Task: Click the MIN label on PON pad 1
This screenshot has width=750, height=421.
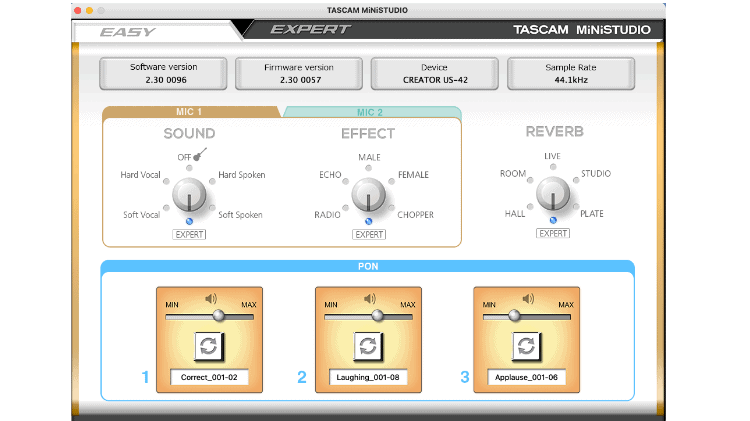Action: [x=172, y=305]
